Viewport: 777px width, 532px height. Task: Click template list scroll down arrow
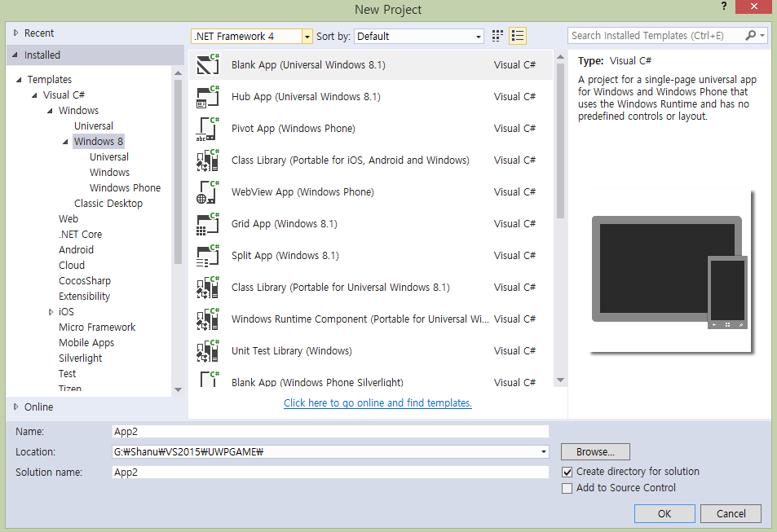click(560, 380)
